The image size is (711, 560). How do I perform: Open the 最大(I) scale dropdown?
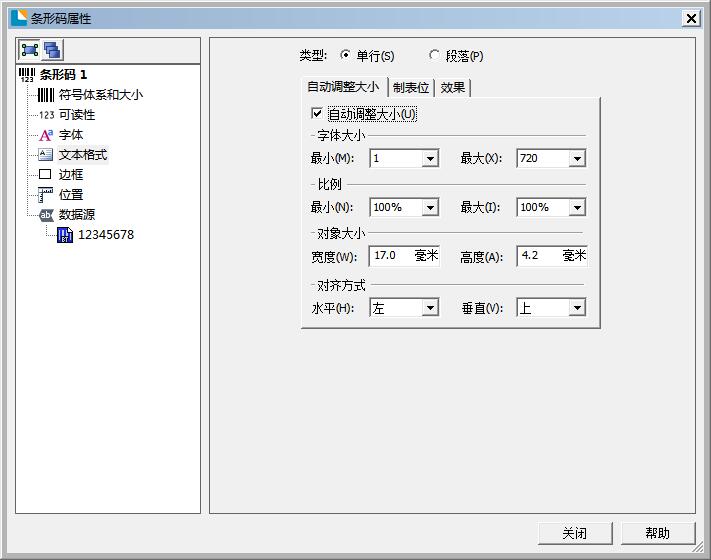[577, 207]
